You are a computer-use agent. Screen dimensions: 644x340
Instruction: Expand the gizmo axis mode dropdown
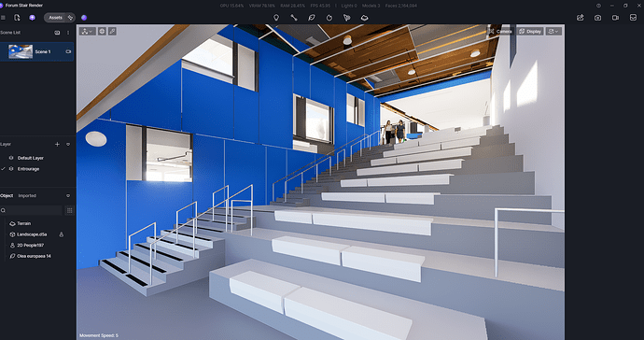click(x=87, y=31)
